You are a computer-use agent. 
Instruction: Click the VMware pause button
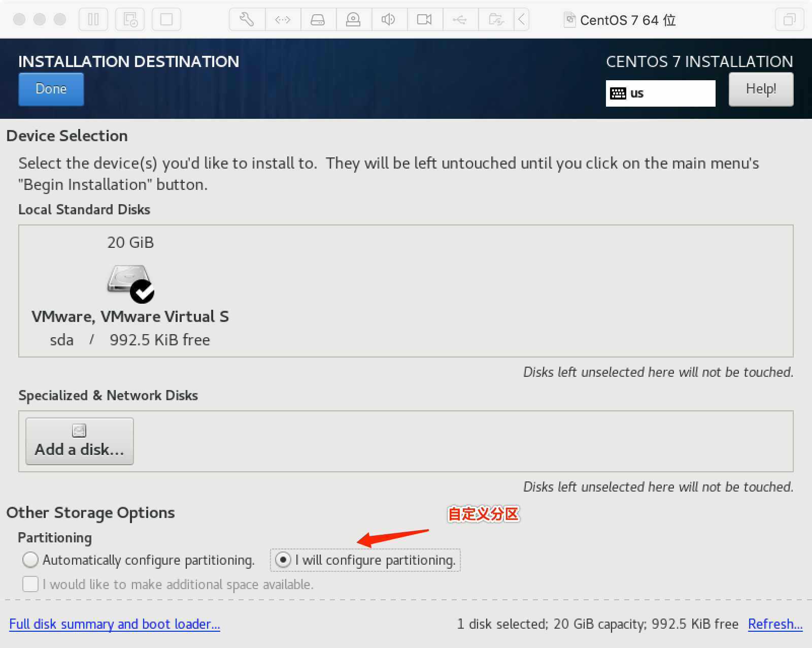tap(93, 20)
